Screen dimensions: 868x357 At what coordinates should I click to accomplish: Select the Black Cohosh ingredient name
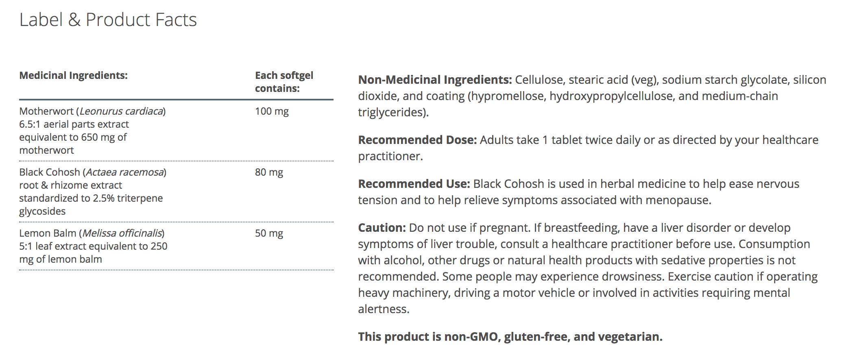(x=50, y=172)
